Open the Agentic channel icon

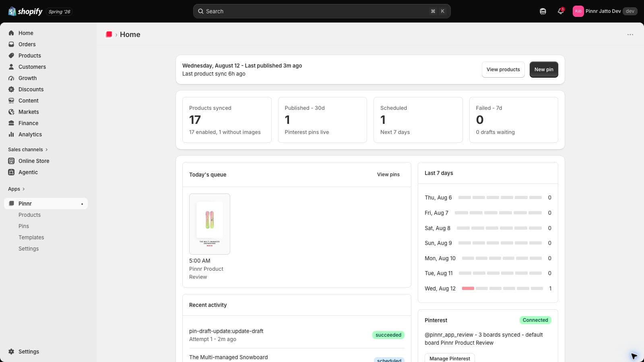coord(11,172)
